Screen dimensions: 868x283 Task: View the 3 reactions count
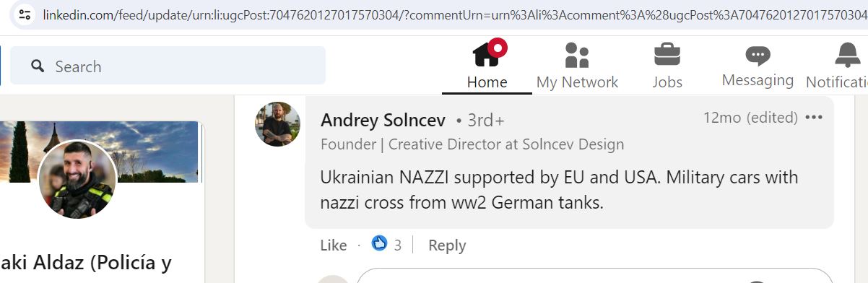(x=398, y=245)
